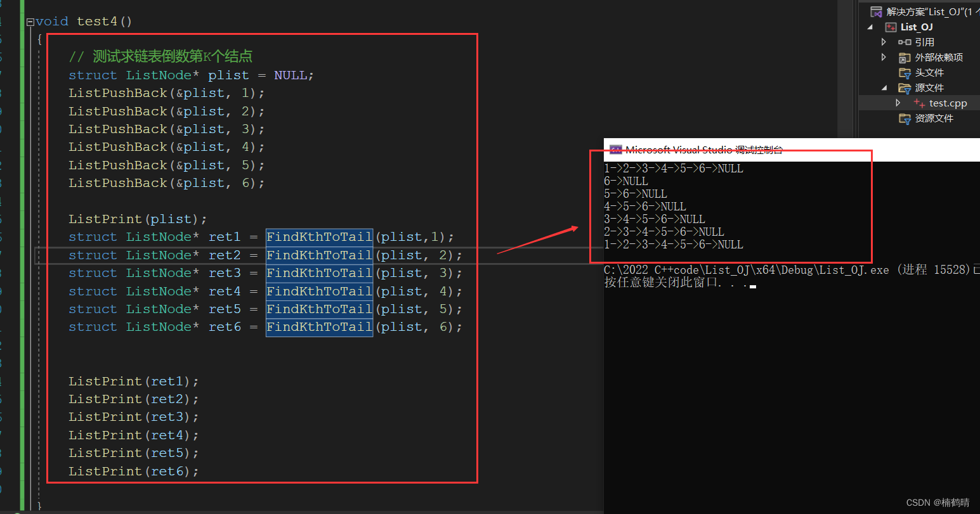The width and height of the screenshot is (980, 514).
Task: Select the 源文件 tree item
Action: [x=929, y=88]
